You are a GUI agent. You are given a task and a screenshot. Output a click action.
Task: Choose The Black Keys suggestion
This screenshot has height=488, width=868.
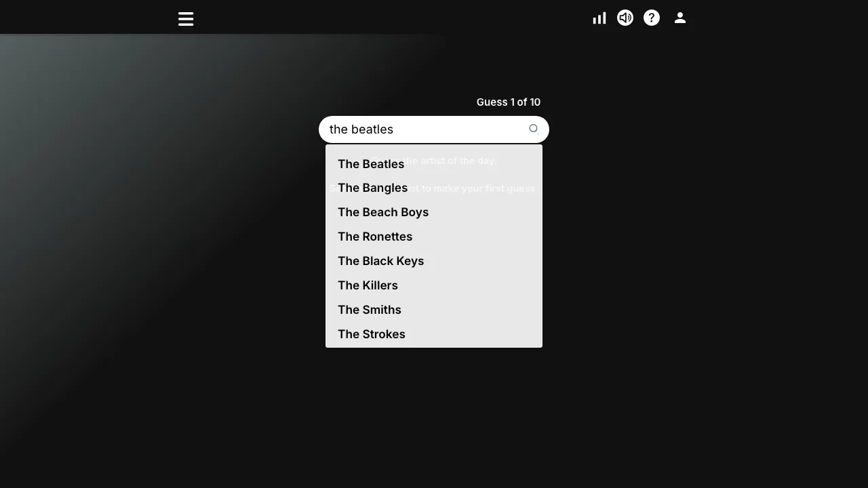click(x=434, y=261)
